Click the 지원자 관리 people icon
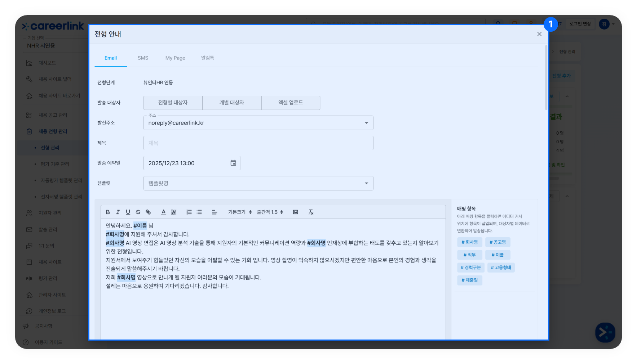Image resolution: width=637 pixels, height=364 pixels. coord(29,213)
